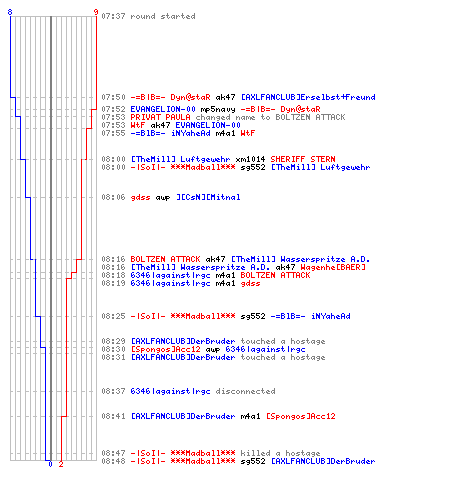Click 6346|against|rgc name at 08:19
The image size is (450, 500).
tap(170, 283)
